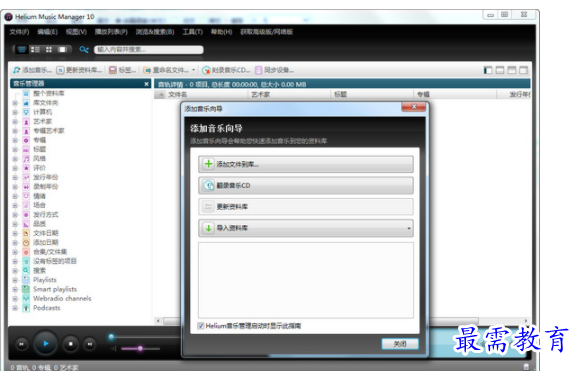Click the 标签 toolbar button
This screenshot has height=371, width=577.
pyautogui.click(x=123, y=70)
